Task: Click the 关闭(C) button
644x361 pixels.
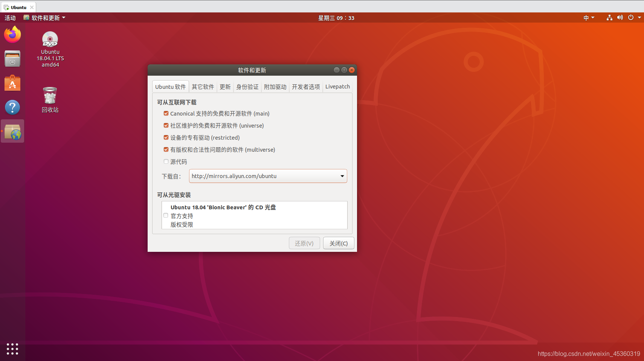Action: [339, 243]
